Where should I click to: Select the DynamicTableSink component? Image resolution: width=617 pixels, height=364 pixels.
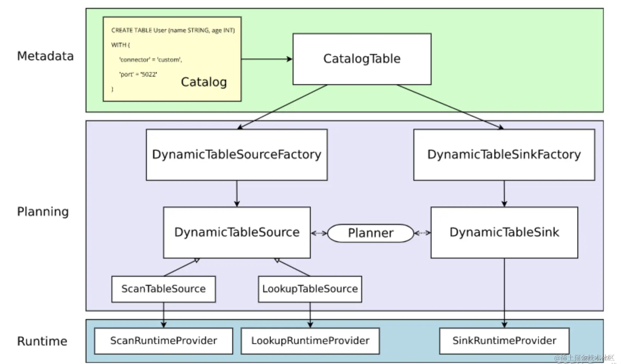[504, 232]
